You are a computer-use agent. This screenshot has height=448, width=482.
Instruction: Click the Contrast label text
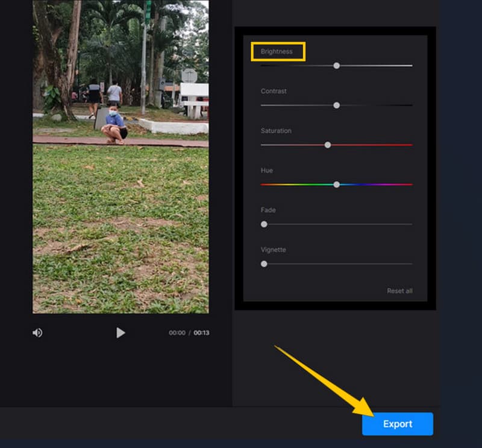pos(274,92)
